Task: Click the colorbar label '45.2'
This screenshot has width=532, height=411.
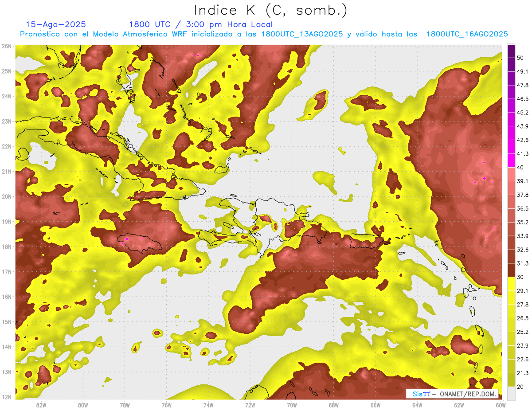Action: [x=523, y=113]
